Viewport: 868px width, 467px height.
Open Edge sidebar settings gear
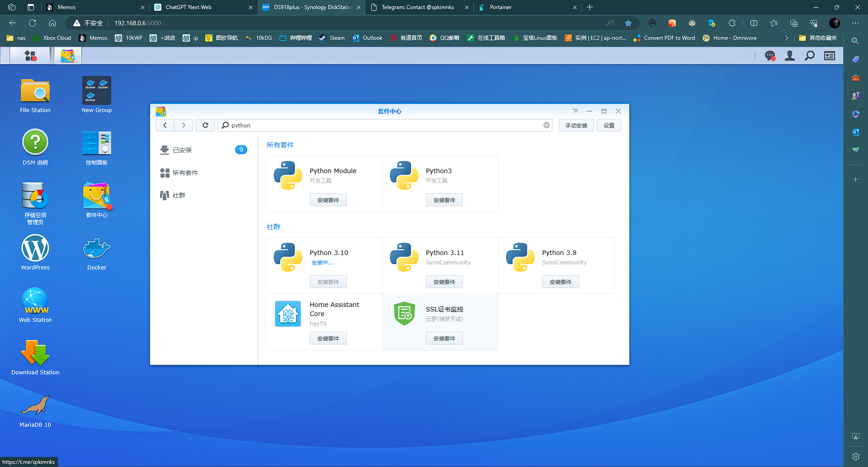point(855,457)
